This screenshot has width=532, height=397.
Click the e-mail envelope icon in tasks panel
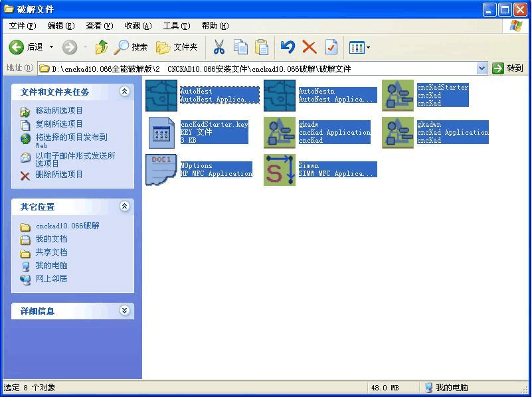[x=25, y=157]
